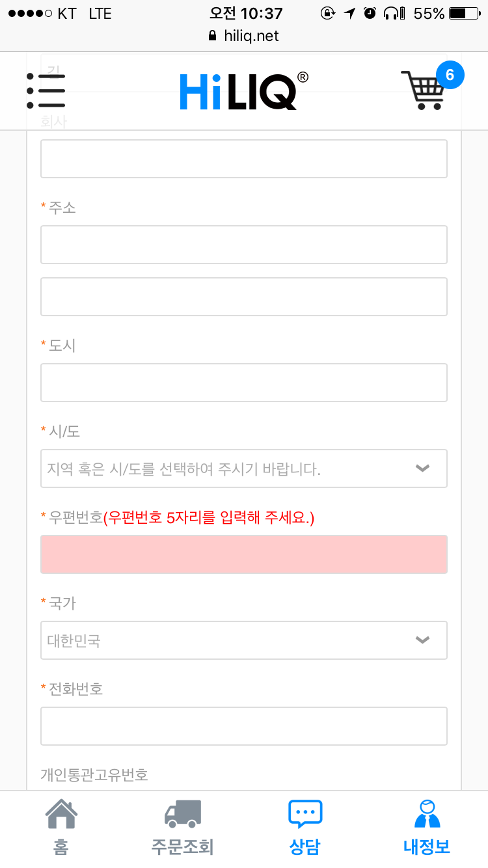Open the 국가 country dropdown showing 대한민국
488x868 pixels.
pyautogui.click(x=244, y=640)
